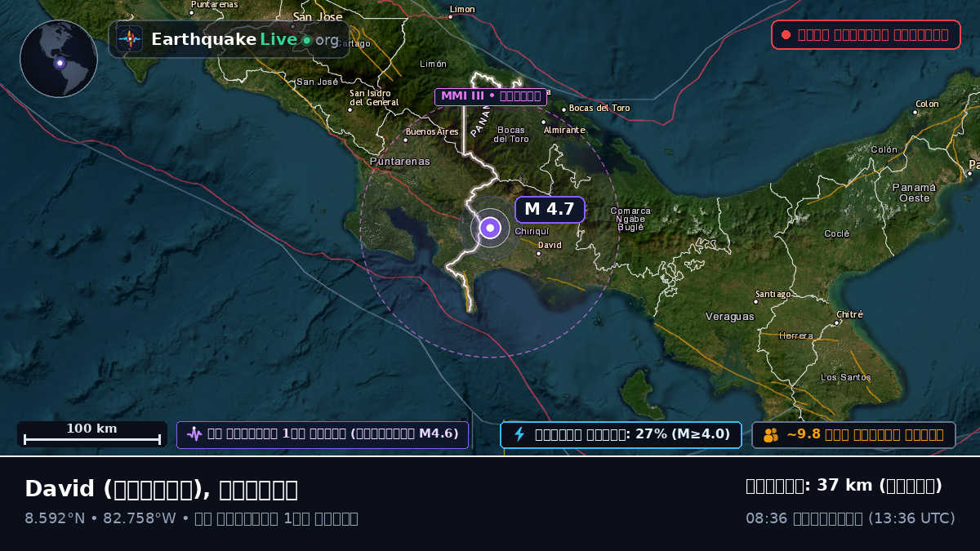This screenshot has width=980, height=551.
Task: Click the EarthquakeLive compass logo icon
Action: [x=129, y=39]
